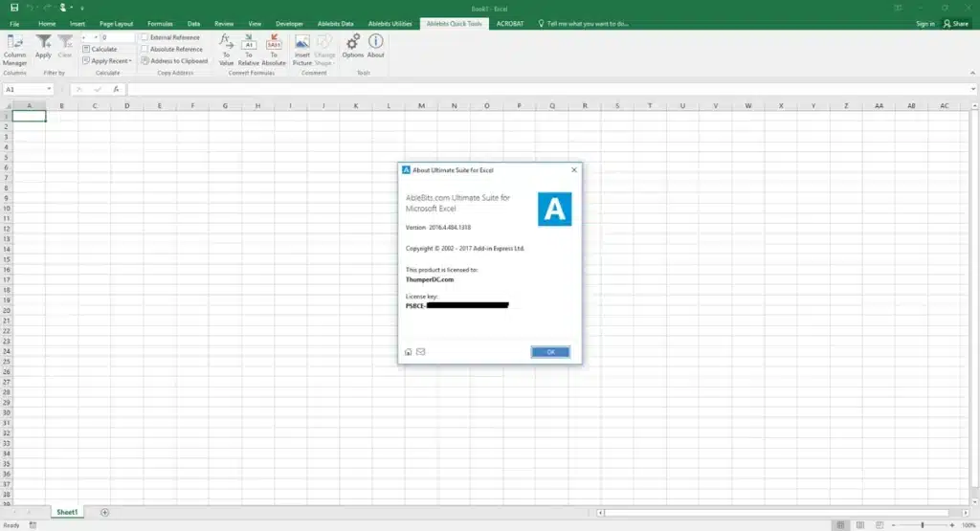
Task: Click the macro record icon in status bar
Action: click(33, 525)
